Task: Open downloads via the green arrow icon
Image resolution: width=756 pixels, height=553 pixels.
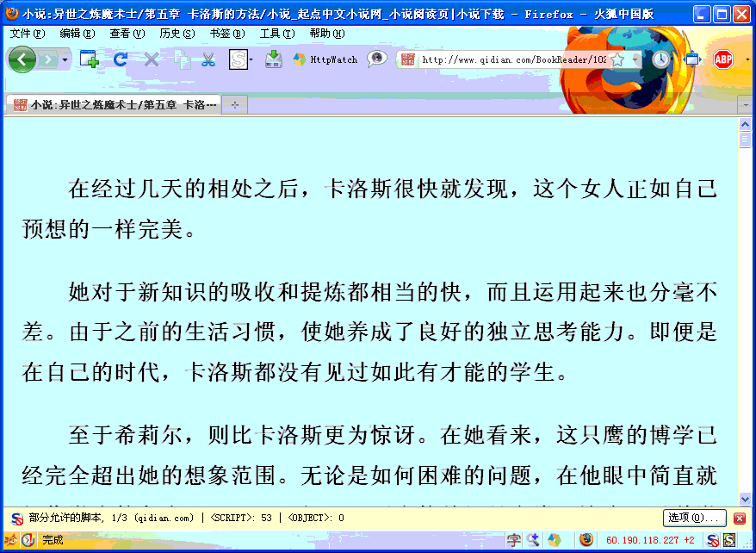Action: click(x=274, y=59)
